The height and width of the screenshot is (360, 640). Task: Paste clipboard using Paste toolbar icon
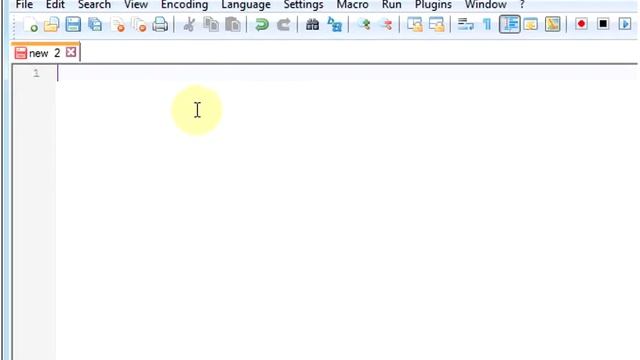(233, 24)
